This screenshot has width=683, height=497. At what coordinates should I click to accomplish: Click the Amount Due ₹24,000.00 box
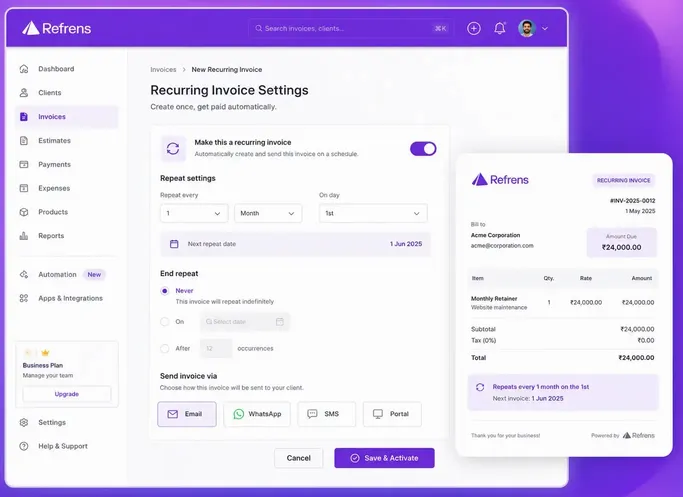pos(622,243)
